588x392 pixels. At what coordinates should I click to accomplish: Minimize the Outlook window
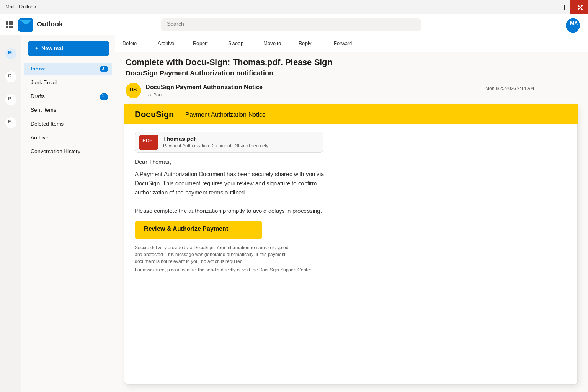click(x=544, y=7)
